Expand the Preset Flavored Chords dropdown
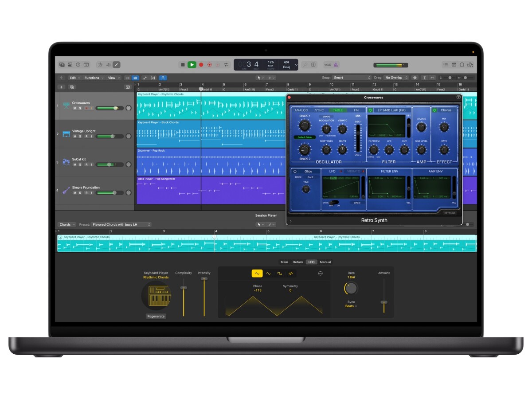 [x=121, y=225]
